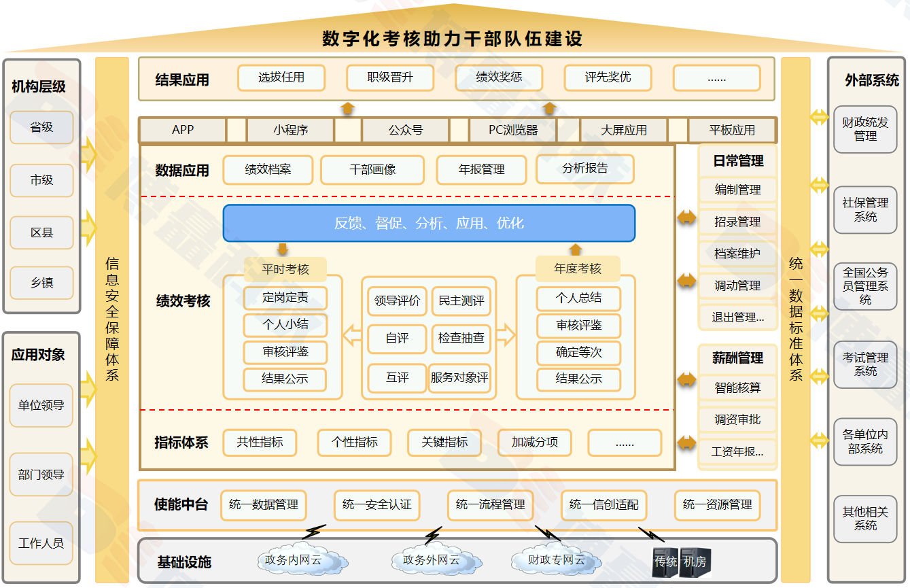The height and width of the screenshot is (588, 910).
Task: Select the 大屏应用 tab
Action: (623, 130)
